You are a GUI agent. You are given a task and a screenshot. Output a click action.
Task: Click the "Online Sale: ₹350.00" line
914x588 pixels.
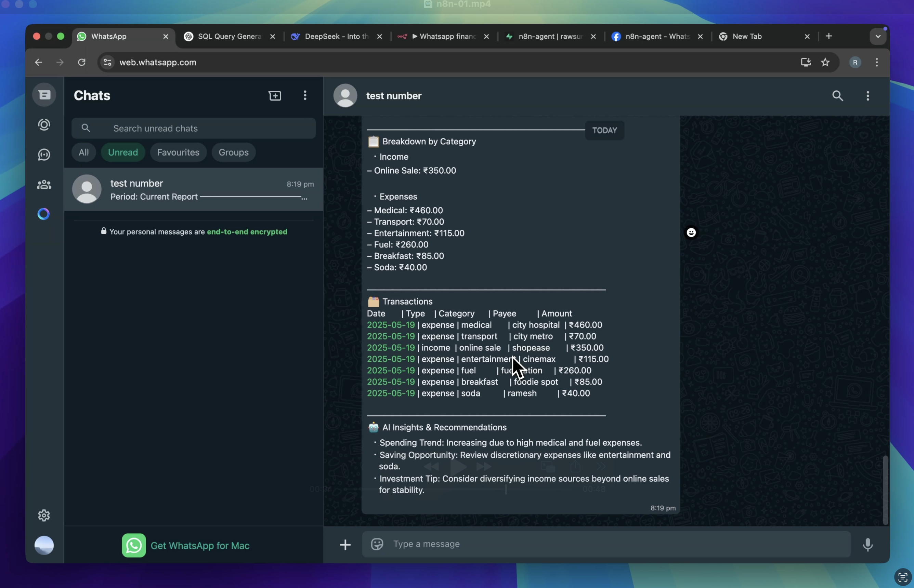[412, 171]
